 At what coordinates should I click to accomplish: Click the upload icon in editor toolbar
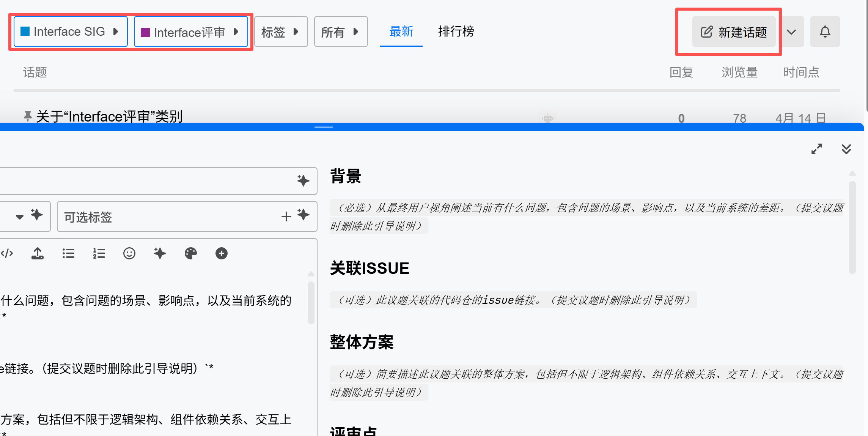(x=37, y=253)
